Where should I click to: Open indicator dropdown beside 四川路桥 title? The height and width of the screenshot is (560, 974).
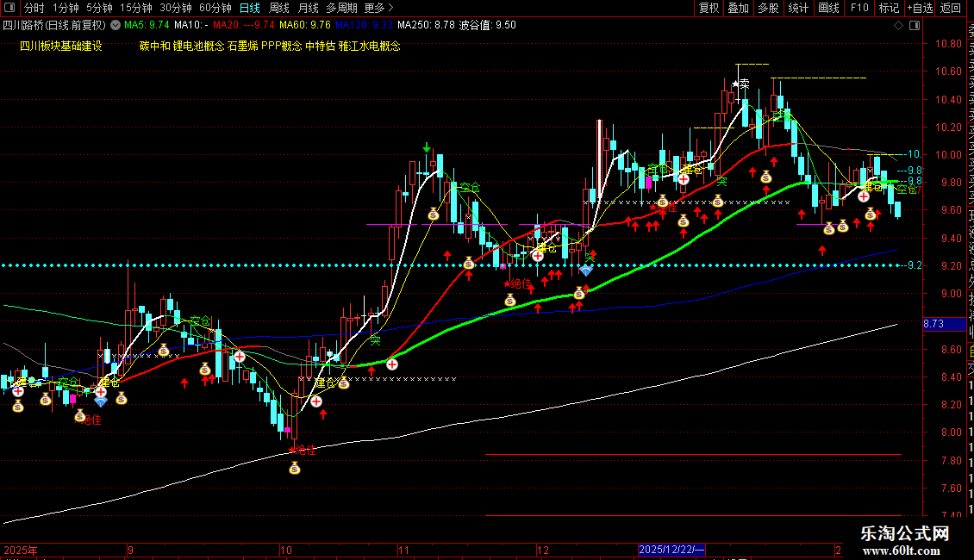(116, 25)
